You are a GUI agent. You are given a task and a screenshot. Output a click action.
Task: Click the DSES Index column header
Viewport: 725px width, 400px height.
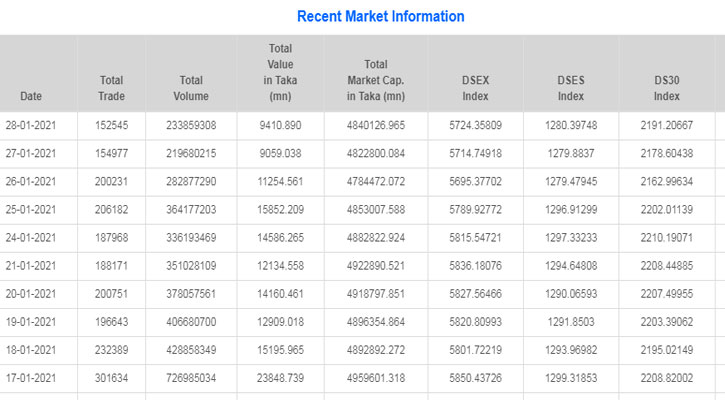pyautogui.click(x=570, y=88)
